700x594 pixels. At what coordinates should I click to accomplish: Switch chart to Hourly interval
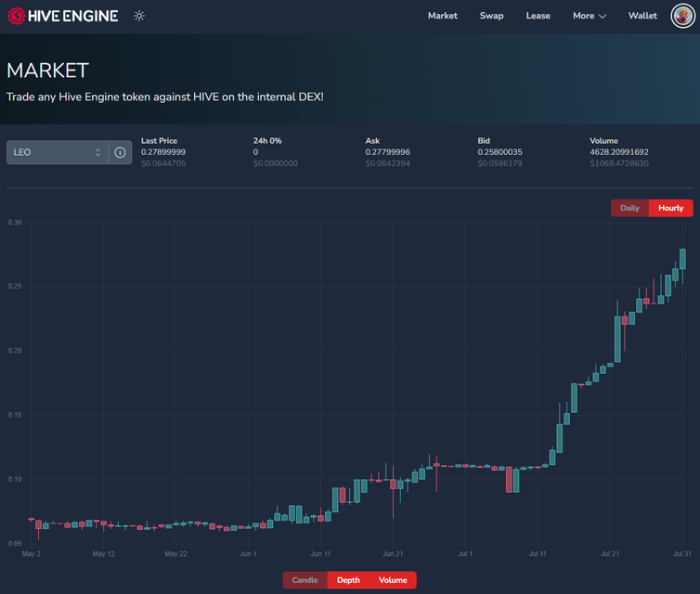pyautogui.click(x=670, y=208)
